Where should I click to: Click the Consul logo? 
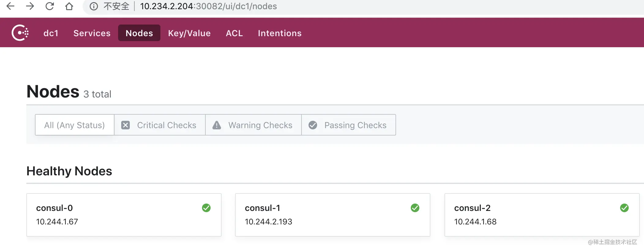tap(20, 33)
